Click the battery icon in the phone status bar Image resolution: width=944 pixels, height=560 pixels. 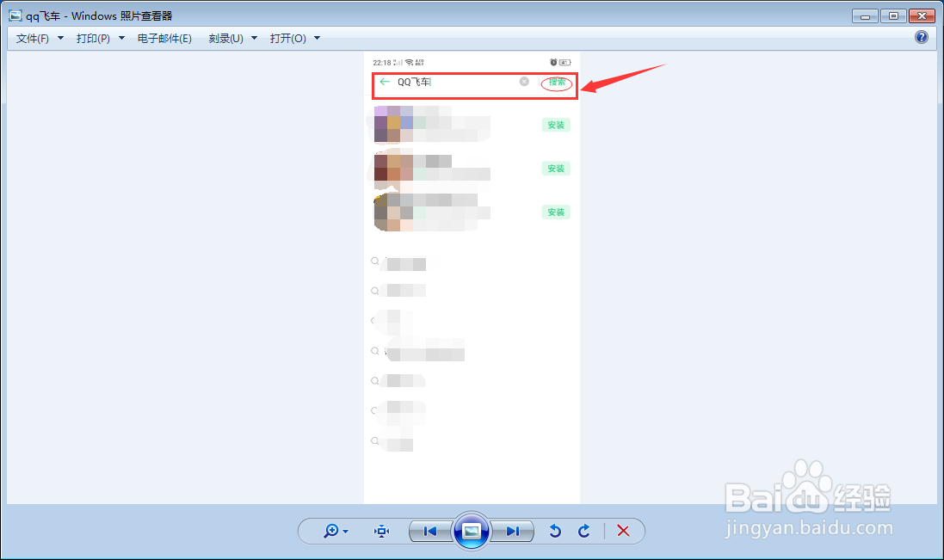click(565, 63)
